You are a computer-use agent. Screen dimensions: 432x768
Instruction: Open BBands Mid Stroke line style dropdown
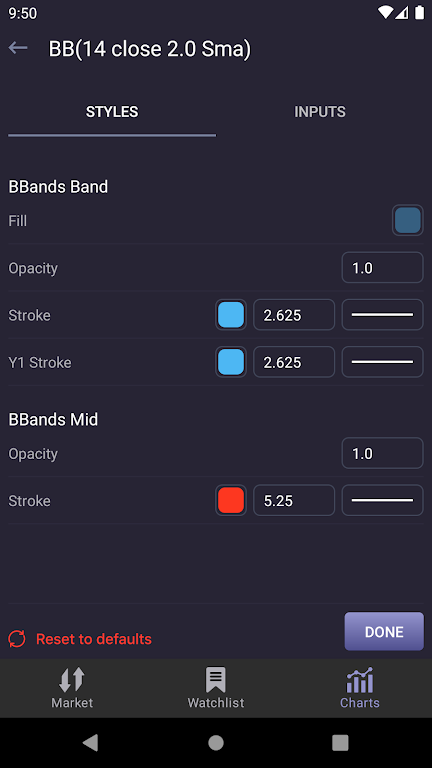[x=382, y=500]
